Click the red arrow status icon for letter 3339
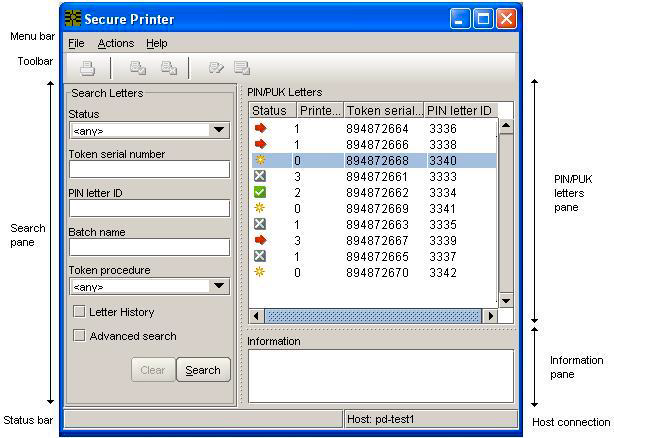The height and width of the screenshot is (438, 654). 261,240
